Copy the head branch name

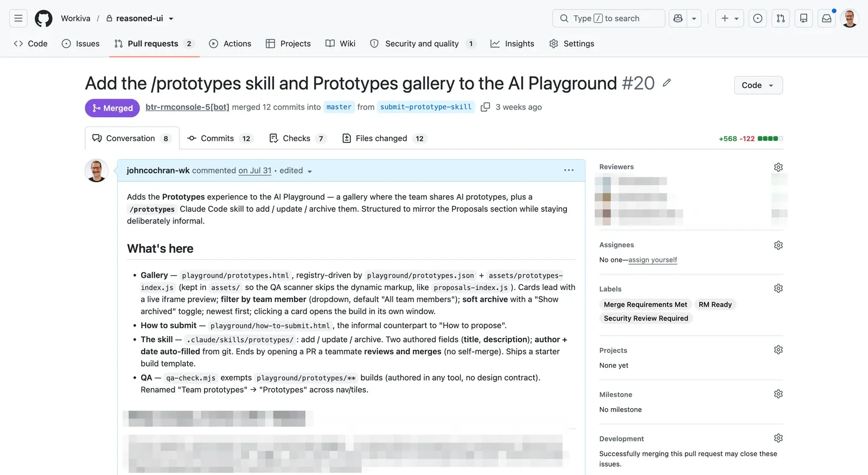pyautogui.click(x=486, y=107)
